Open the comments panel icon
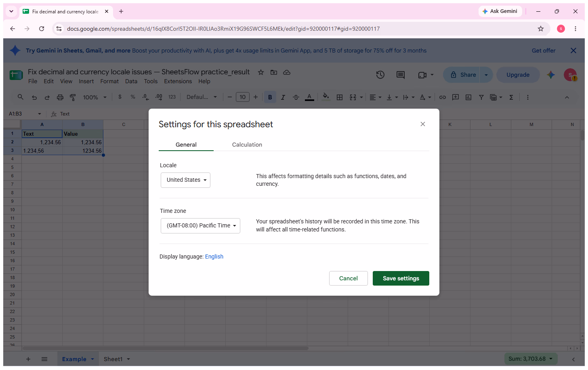 point(401,75)
